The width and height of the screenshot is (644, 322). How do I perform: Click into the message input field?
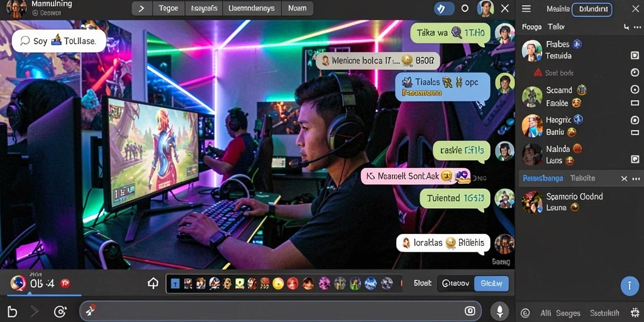click(x=280, y=311)
